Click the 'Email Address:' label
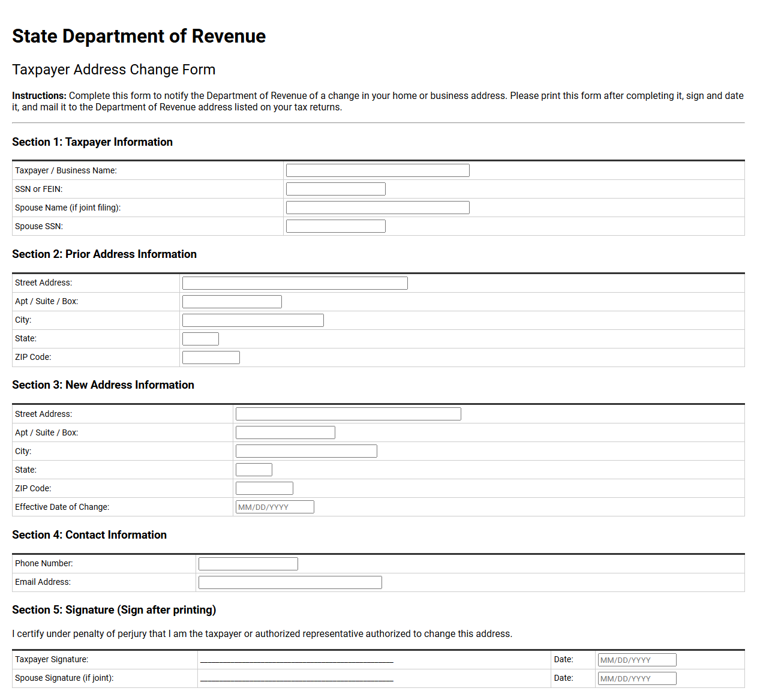 click(x=43, y=582)
